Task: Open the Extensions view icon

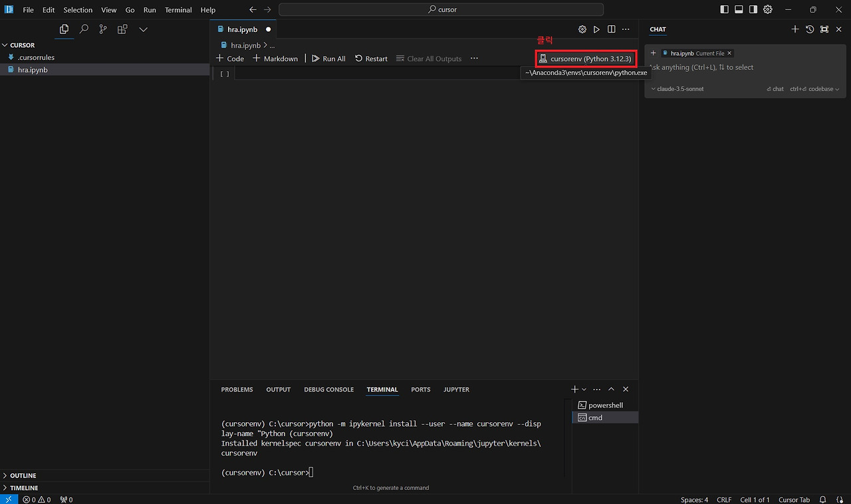Action: (122, 29)
